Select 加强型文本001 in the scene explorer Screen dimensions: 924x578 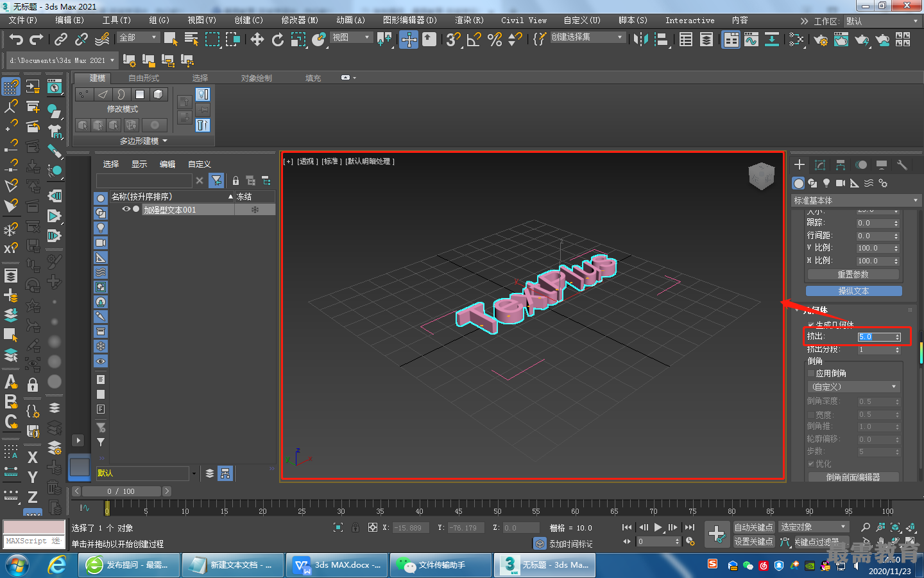pyautogui.click(x=170, y=210)
